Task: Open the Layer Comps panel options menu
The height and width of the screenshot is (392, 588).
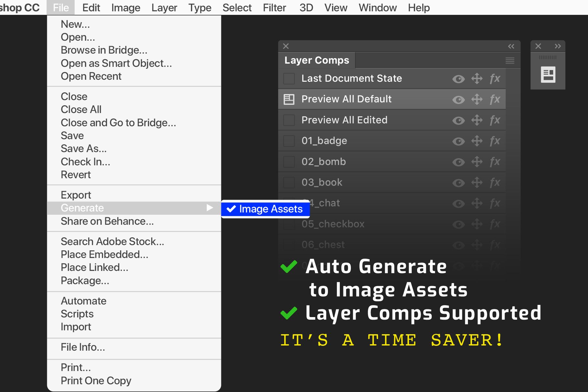Action: coord(510,60)
